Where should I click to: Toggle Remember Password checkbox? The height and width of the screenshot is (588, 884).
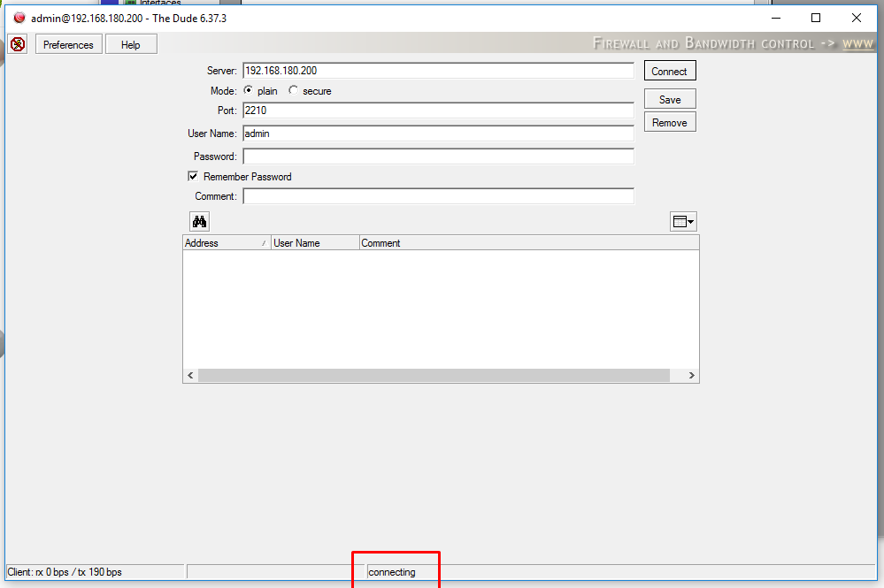point(193,176)
